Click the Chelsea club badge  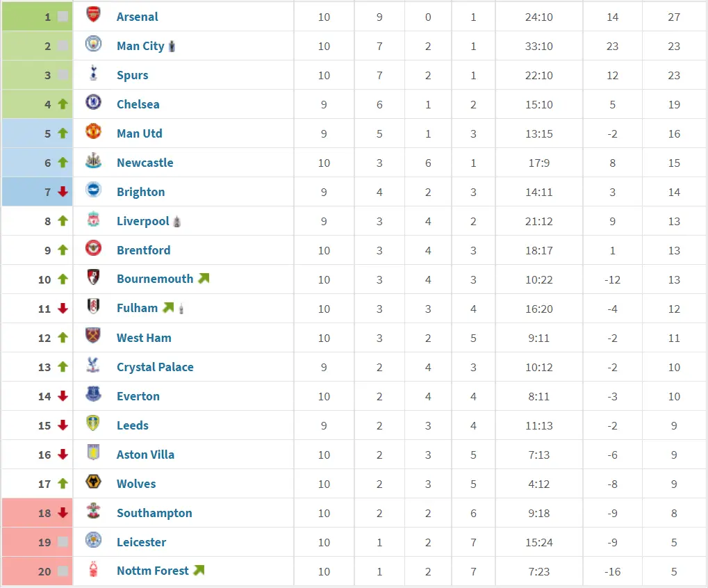point(93,102)
